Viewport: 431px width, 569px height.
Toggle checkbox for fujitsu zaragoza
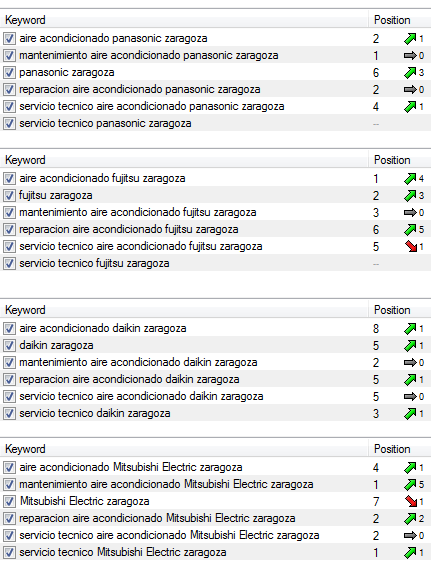point(9,196)
